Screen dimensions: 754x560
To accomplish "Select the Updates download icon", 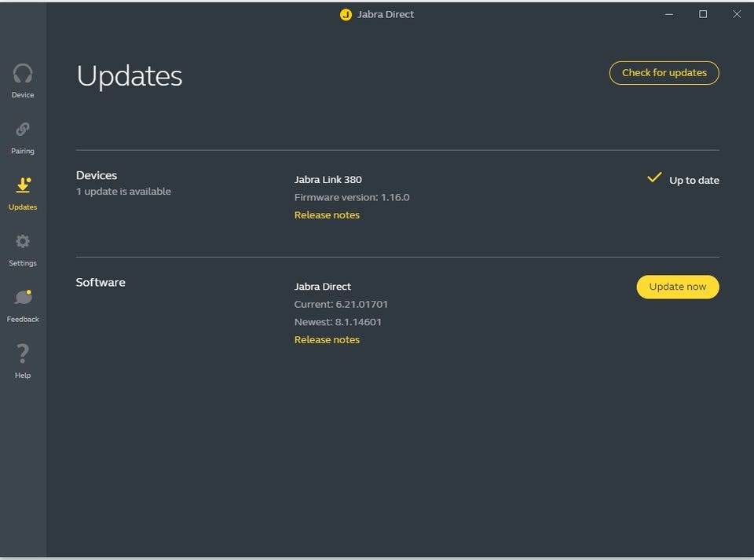I will [x=23, y=185].
